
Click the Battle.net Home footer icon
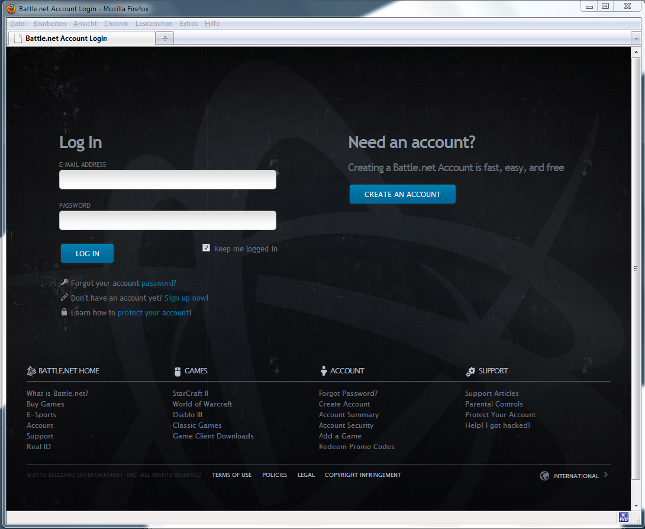(x=31, y=371)
